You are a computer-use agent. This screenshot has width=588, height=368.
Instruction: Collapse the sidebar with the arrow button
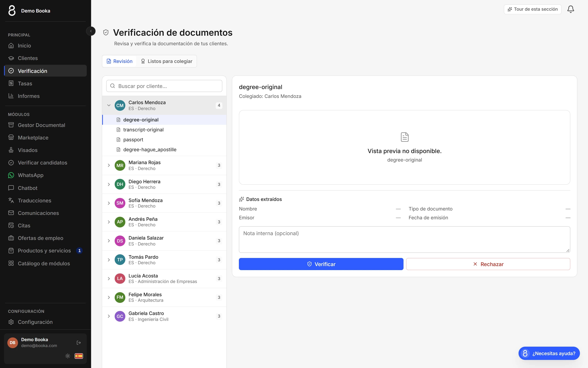point(91,31)
